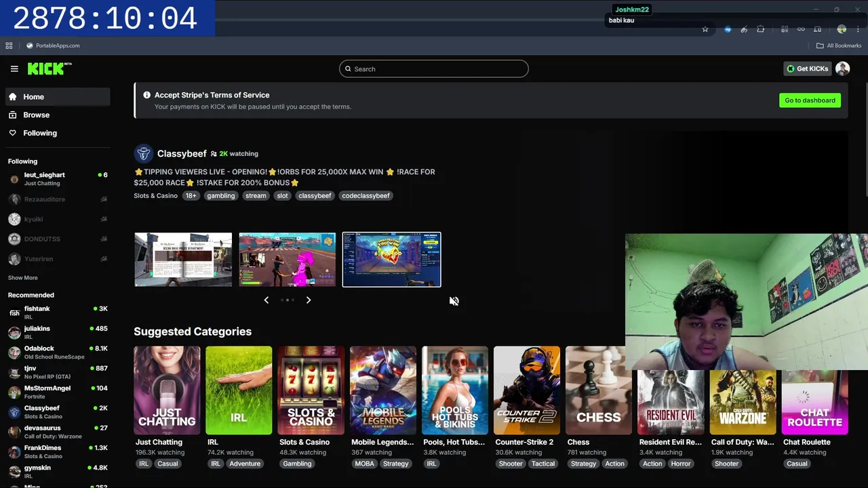Open devasaurus recommended channel
The image size is (868, 488).
click(58, 432)
